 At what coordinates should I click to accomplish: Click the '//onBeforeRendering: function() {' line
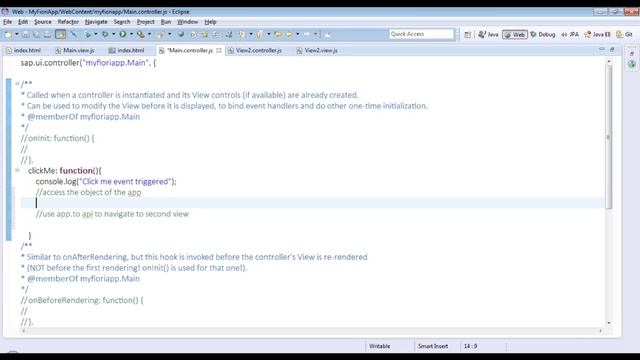click(x=82, y=300)
